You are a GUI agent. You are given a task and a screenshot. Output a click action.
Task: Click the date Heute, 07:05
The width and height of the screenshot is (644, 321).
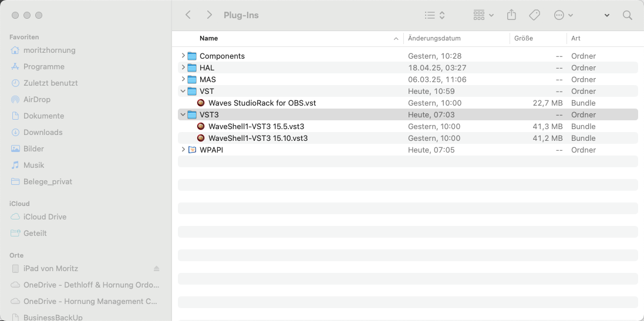(431, 150)
